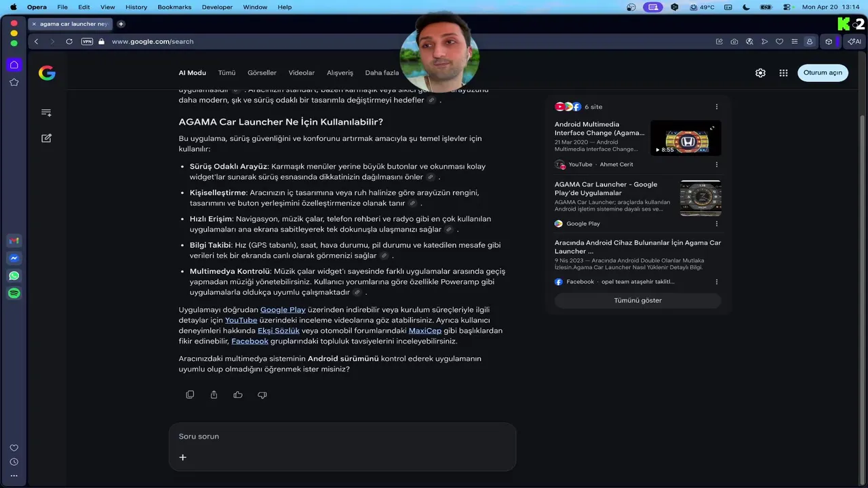
Task: Click the www.google.com/search address field
Action: (153, 41)
